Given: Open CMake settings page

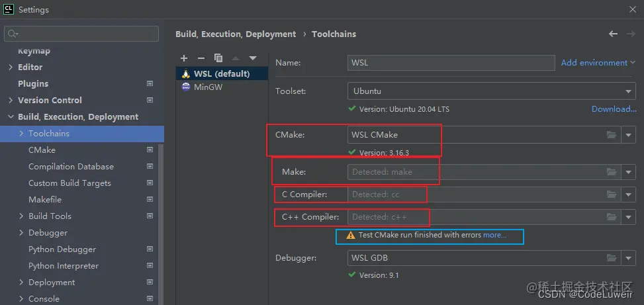Looking at the screenshot, I should coord(42,150).
